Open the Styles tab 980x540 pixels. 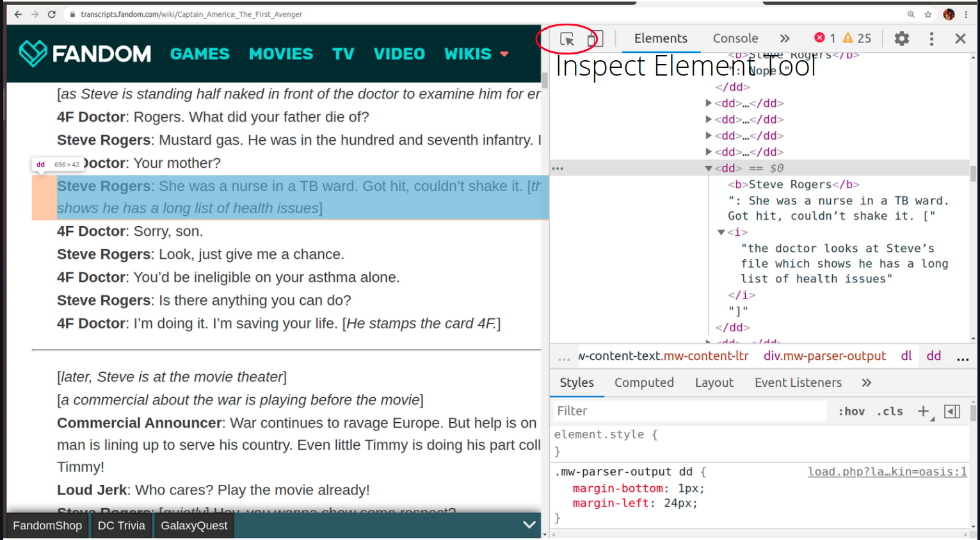click(x=577, y=382)
